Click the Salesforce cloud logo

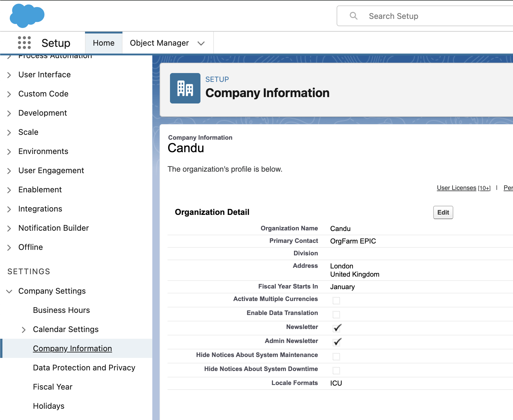click(27, 16)
